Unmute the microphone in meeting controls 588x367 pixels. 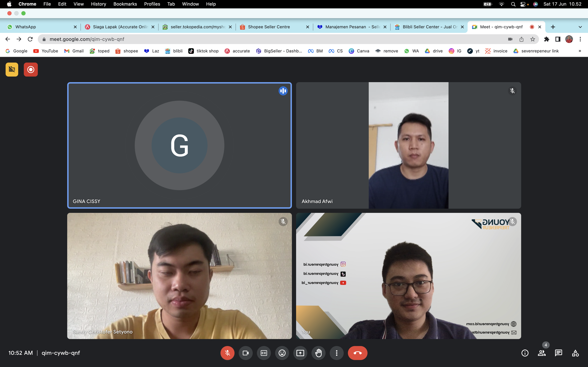click(x=227, y=353)
